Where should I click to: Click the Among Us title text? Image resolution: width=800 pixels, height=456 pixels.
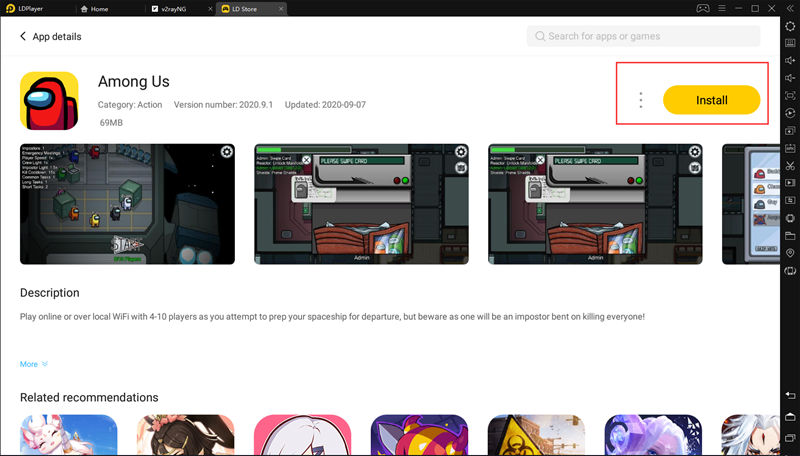tap(134, 81)
